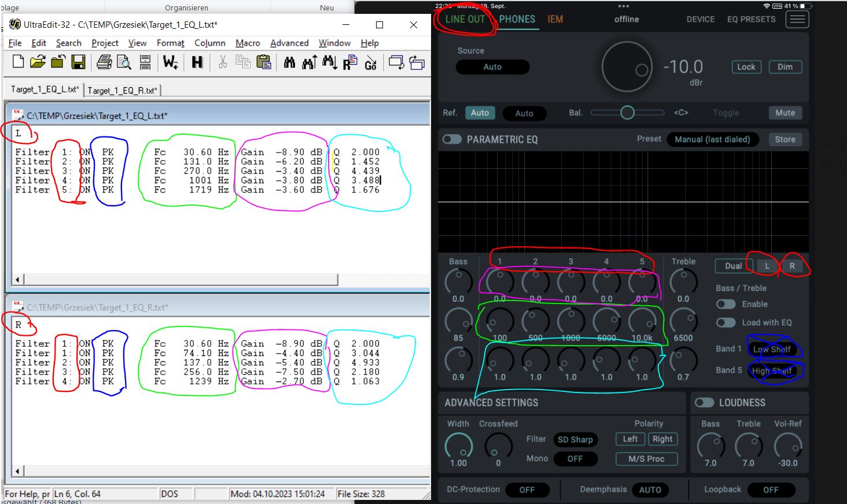847x504 pixels.
Task: Click the Find Previous binoculars icon
Action: pyautogui.click(x=310, y=62)
